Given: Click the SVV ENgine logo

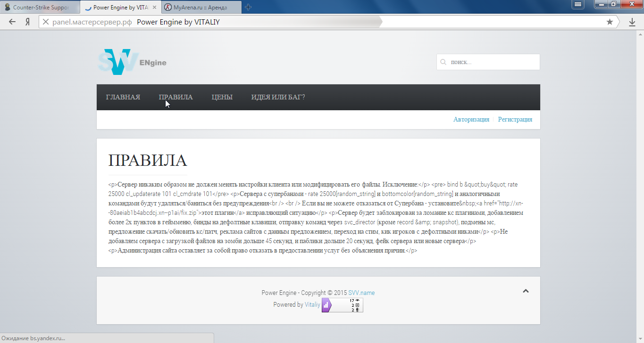Looking at the screenshot, I should point(132,62).
